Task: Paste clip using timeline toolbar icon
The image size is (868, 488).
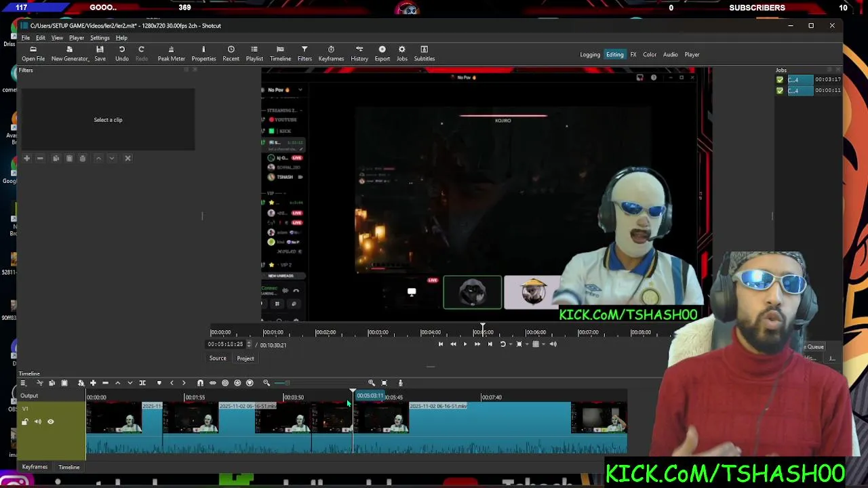Action: click(64, 383)
